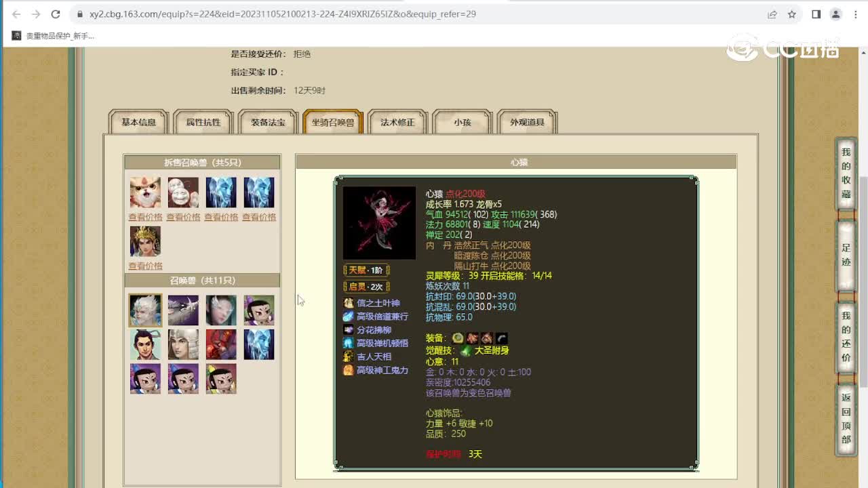This screenshot has height=488, width=868.
Task: Select the helmeted warrior pet icon
Action: [184, 344]
